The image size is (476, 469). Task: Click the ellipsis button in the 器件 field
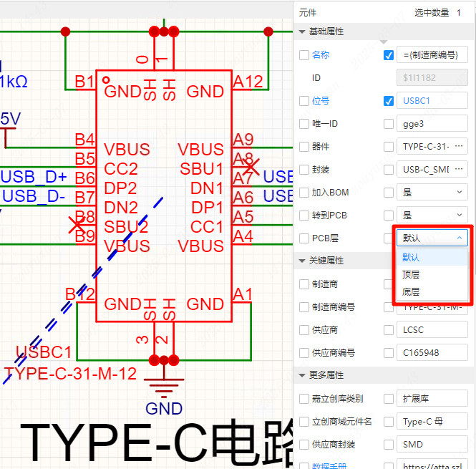(460, 147)
